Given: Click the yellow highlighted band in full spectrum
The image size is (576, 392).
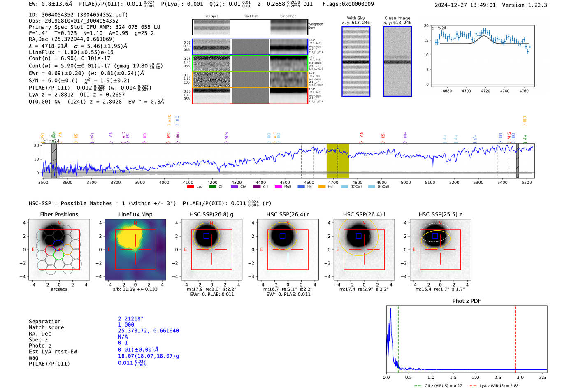Looking at the screenshot, I should pyautogui.click(x=338, y=161).
